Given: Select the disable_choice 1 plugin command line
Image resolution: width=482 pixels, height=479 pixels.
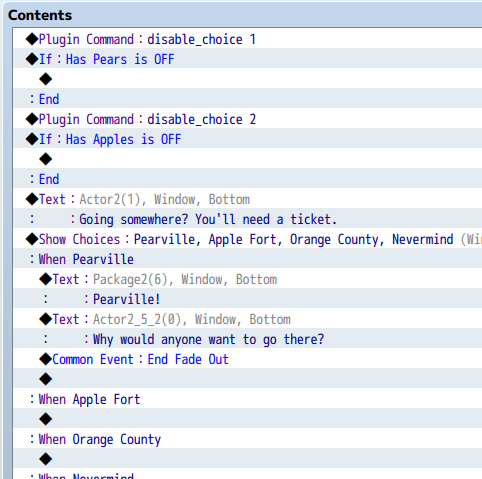Looking at the screenshot, I should [248, 39].
